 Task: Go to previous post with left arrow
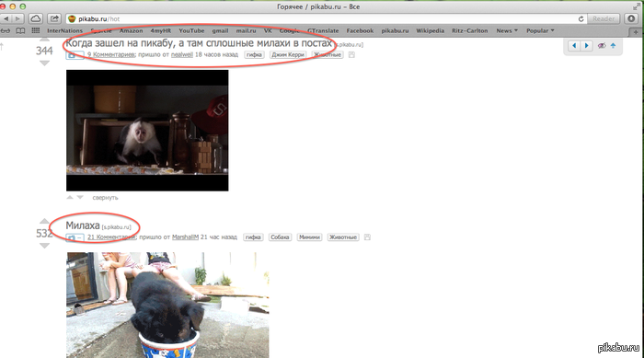(x=574, y=46)
